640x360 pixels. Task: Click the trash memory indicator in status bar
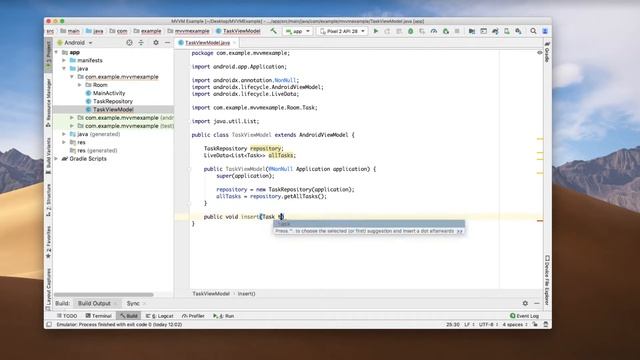[546, 324]
